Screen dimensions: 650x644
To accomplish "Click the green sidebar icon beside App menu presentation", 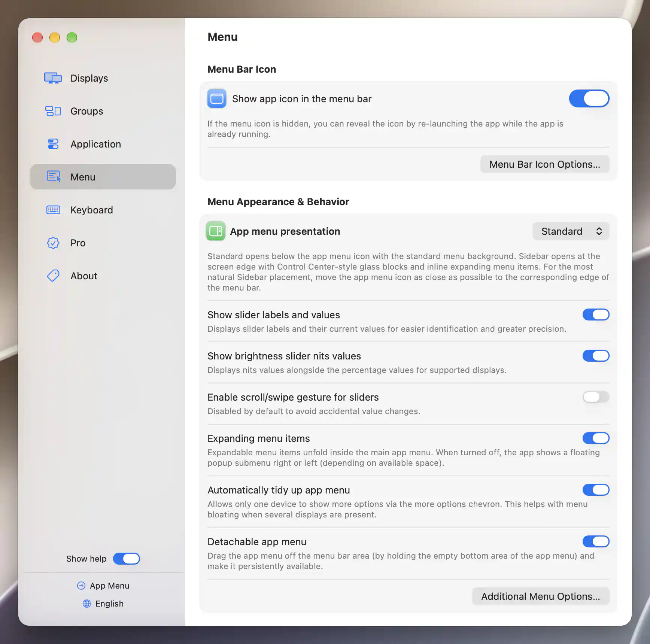I will click(216, 231).
